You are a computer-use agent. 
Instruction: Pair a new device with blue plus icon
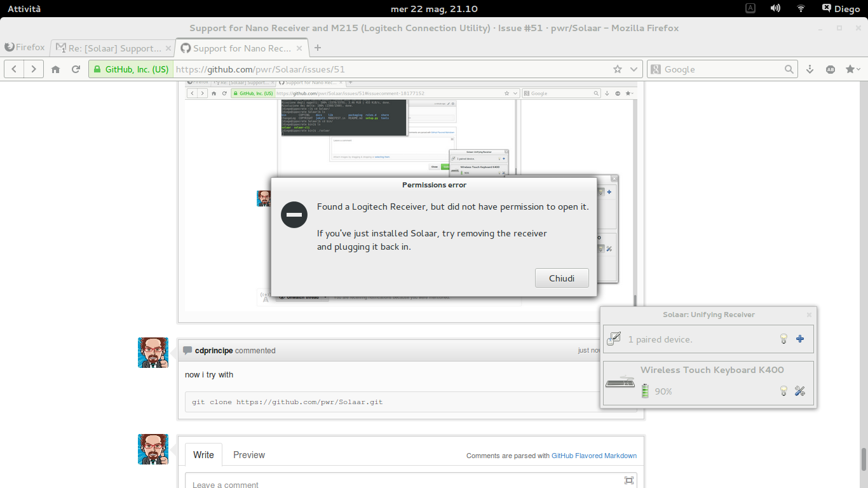(800, 339)
